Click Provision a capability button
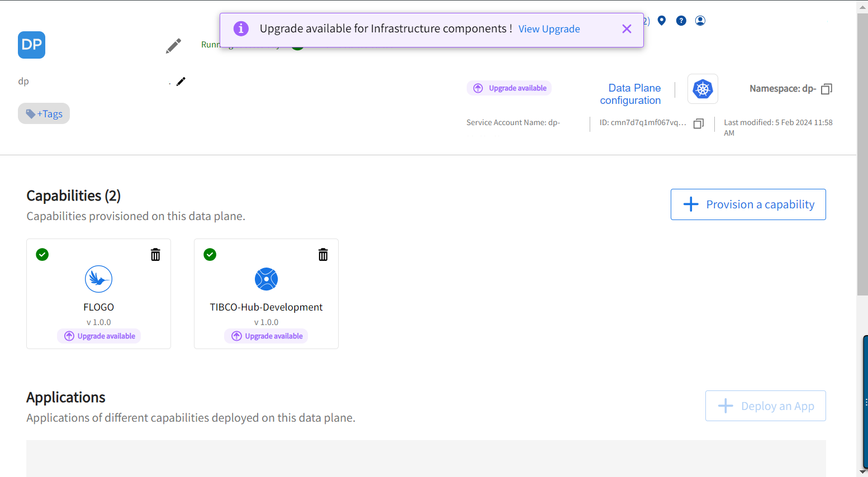 [x=748, y=204]
